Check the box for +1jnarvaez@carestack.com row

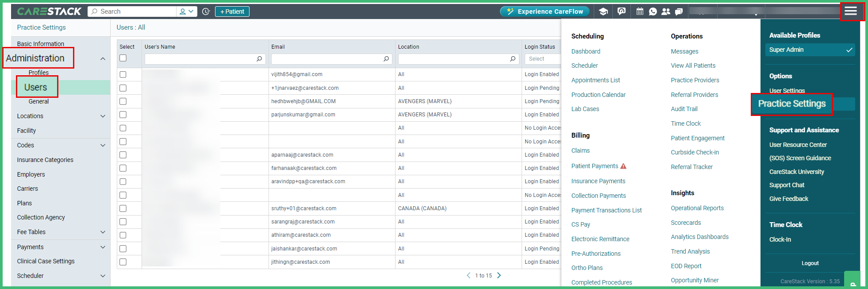(123, 88)
